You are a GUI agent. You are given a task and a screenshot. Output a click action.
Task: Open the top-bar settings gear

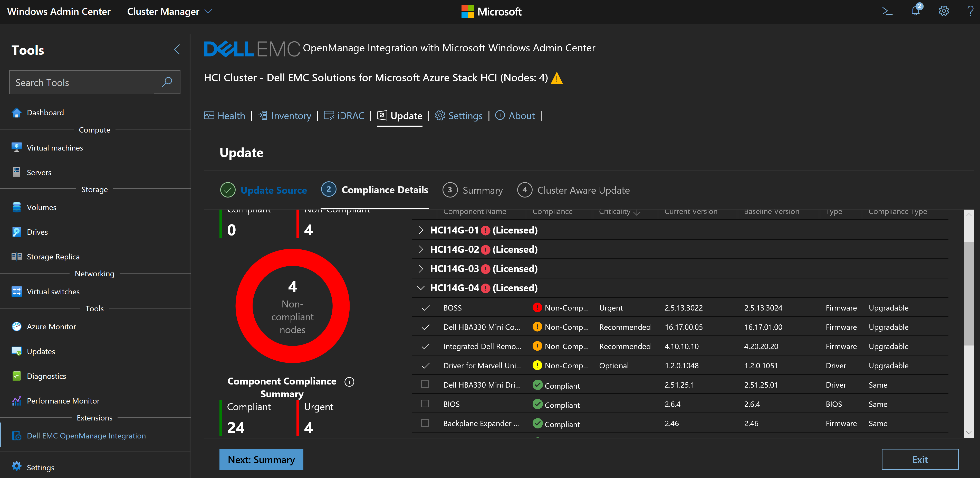[x=944, y=11]
